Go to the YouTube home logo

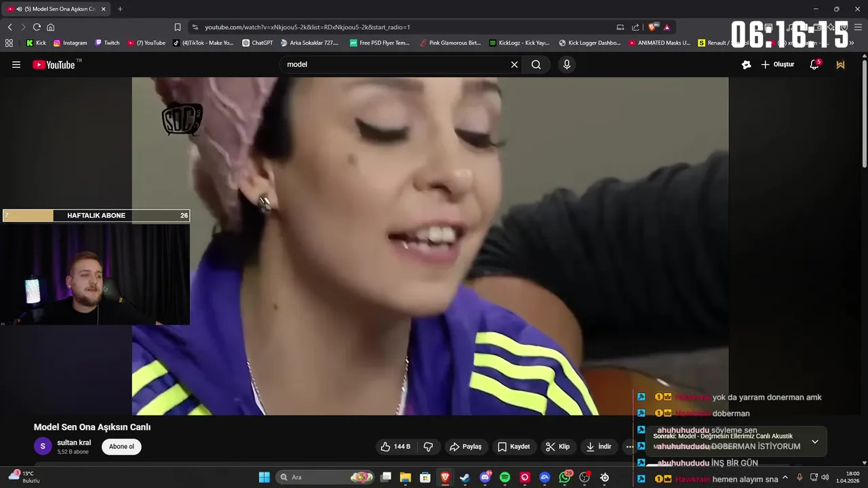pyautogui.click(x=54, y=64)
